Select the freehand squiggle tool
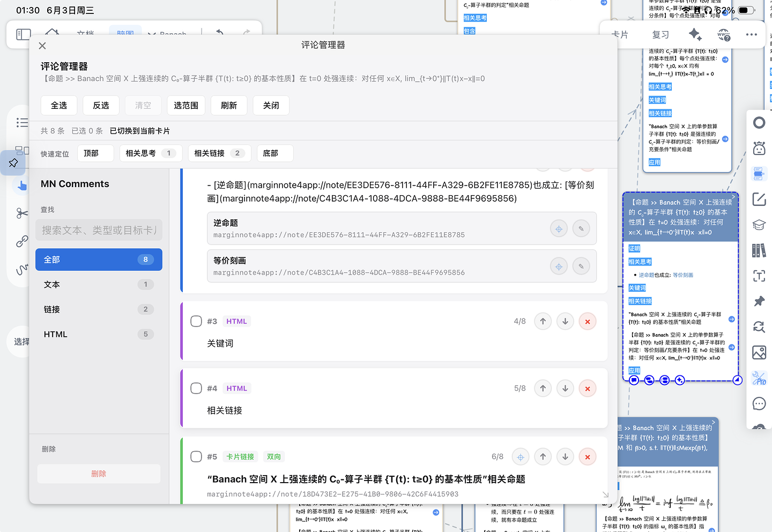The width and height of the screenshot is (772, 532). (x=22, y=269)
